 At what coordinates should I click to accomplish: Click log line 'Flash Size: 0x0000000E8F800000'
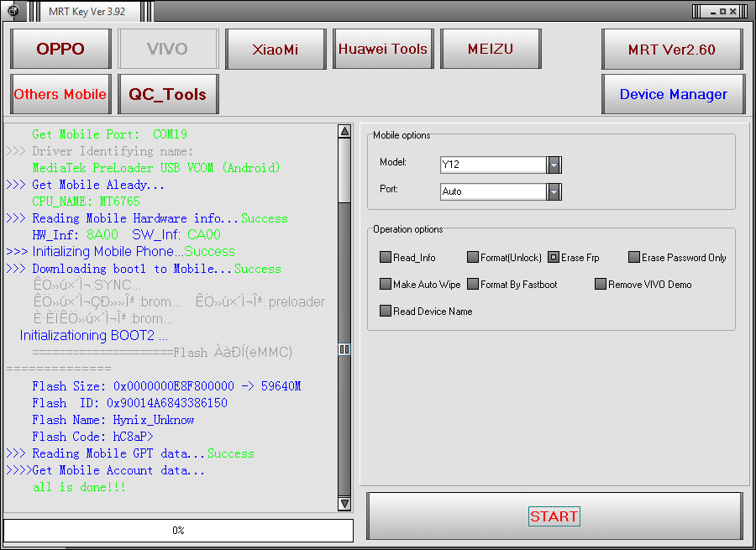[x=166, y=386]
